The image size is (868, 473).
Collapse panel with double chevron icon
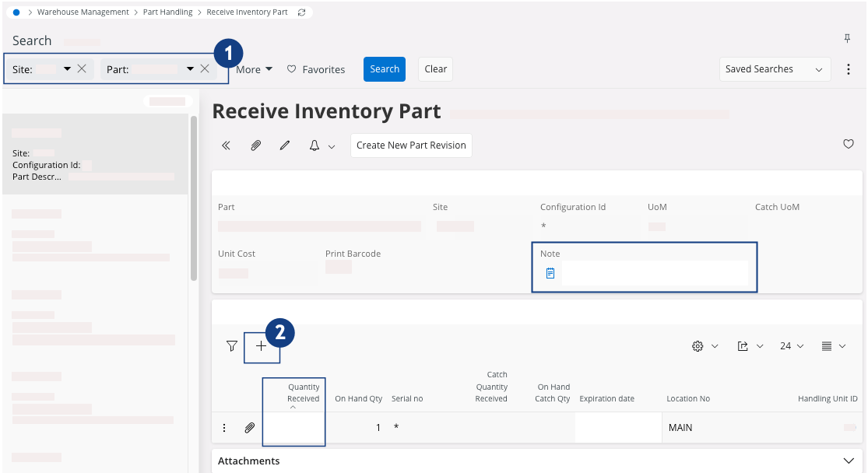point(227,145)
